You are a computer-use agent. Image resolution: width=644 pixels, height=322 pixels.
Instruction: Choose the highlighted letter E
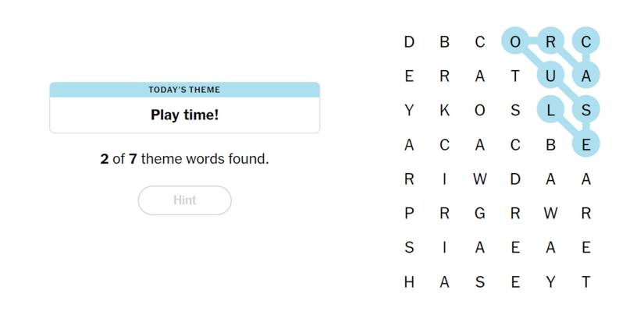pos(585,144)
